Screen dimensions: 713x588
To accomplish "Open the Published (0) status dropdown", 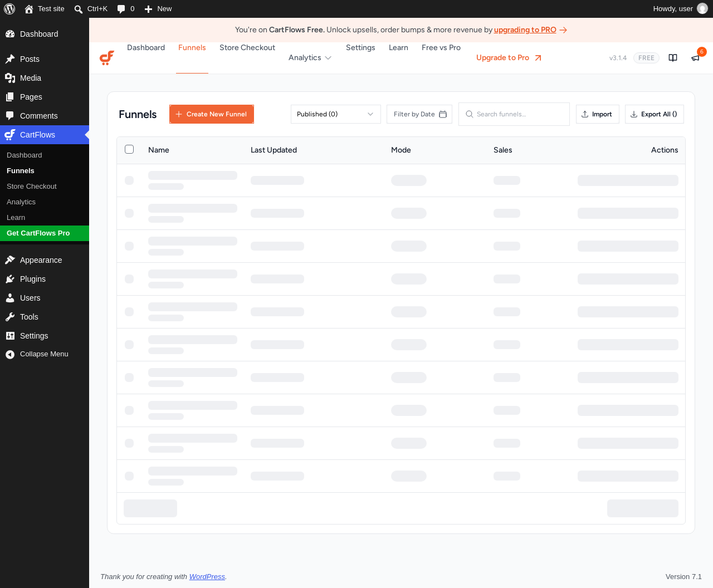I will [x=336, y=114].
